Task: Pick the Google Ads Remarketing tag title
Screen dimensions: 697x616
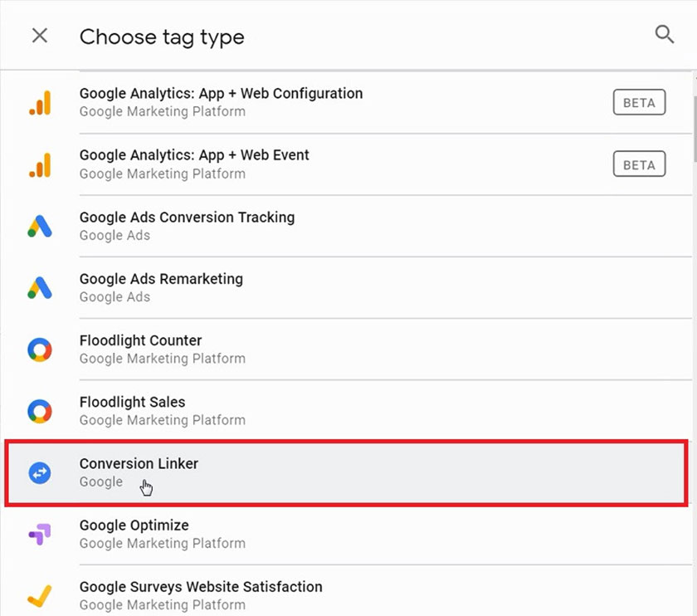Action: [161, 279]
